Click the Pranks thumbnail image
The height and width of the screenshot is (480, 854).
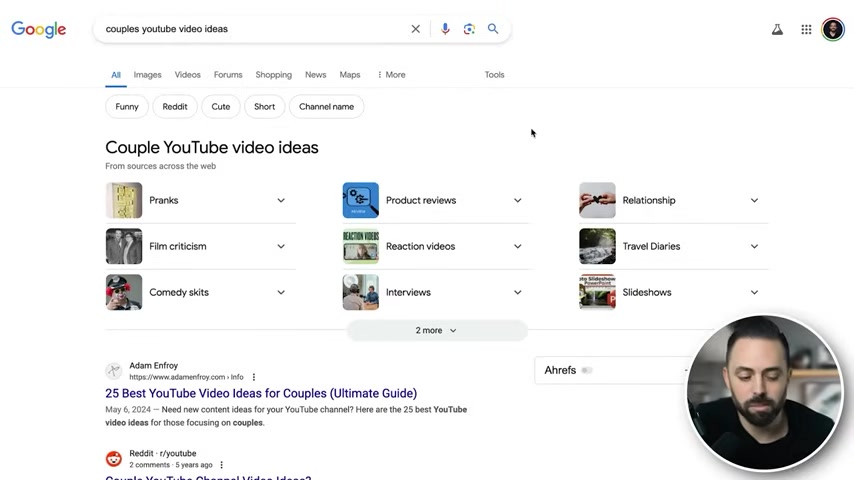[x=124, y=200]
